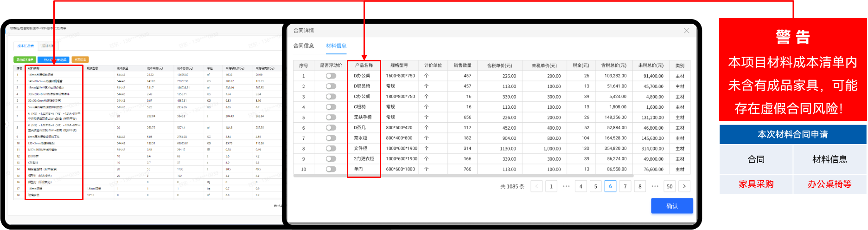Toggle 是否浮动价 for D茶几 row
The width and height of the screenshot is (868, 230).
[x=331, y=128]
